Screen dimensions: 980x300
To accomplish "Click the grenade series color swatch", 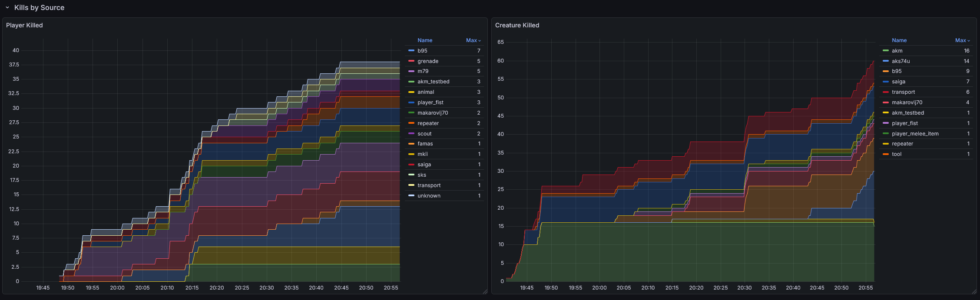I will [x=411, y=61].
